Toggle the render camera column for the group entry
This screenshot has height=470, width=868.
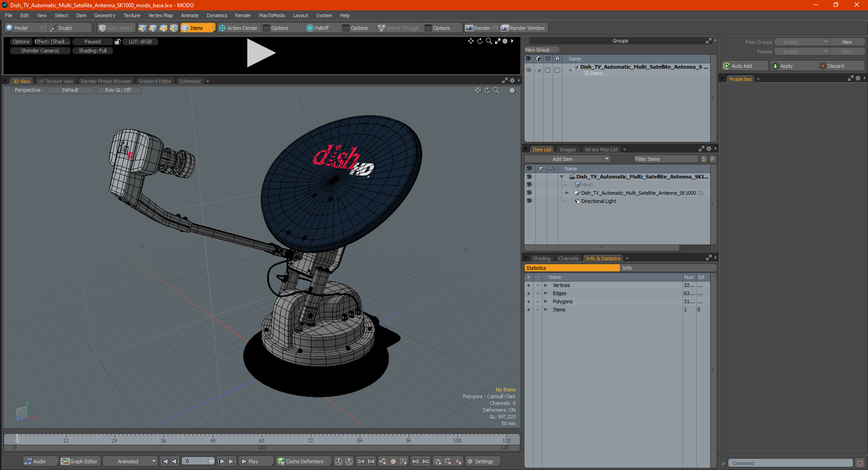click(538, 70)
